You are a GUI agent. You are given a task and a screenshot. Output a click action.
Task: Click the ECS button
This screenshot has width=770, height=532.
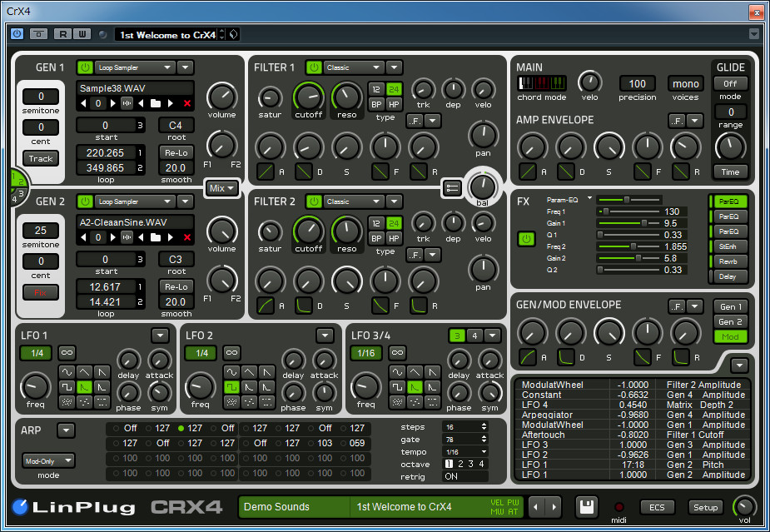[x=657, y=507]
